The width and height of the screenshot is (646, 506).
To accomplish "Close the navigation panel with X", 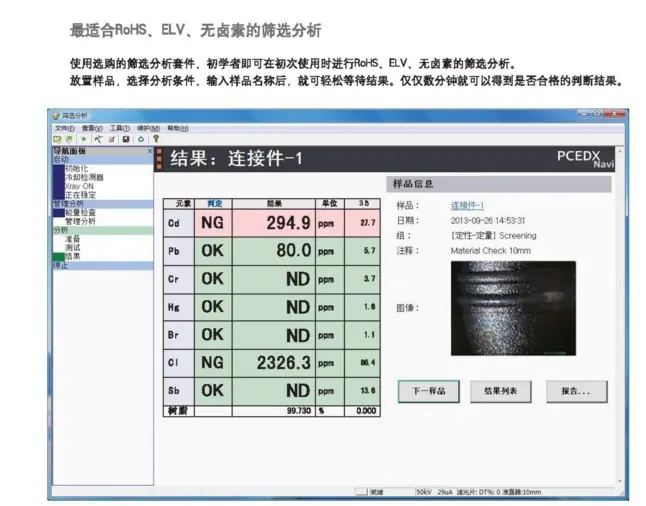I will click(150, 151).
